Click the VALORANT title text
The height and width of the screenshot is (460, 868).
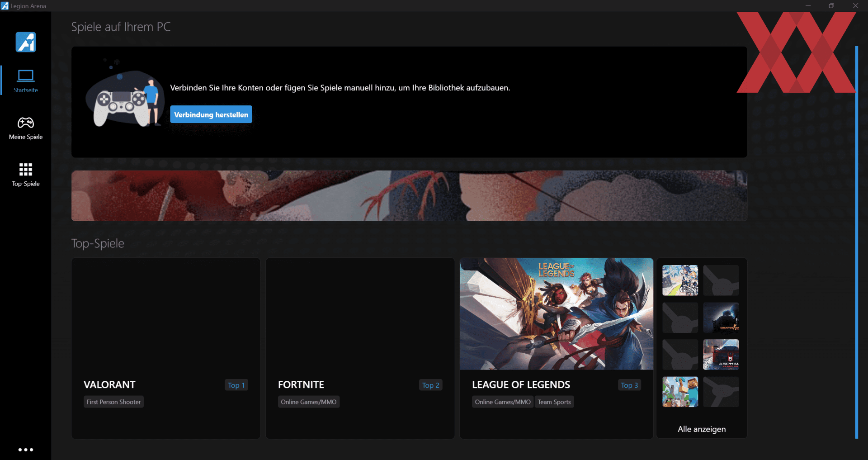pyautogui.click(x=109, y=384)
